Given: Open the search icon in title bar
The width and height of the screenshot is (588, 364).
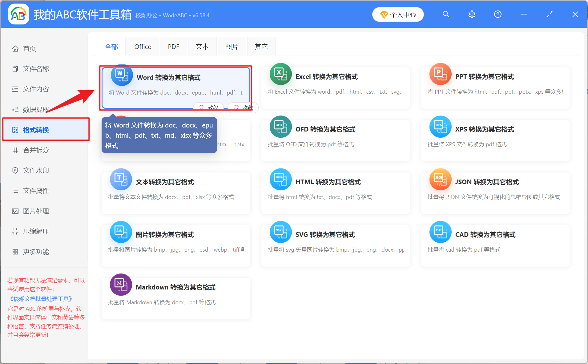Looking at the screenshot, I should pos(446,14).
